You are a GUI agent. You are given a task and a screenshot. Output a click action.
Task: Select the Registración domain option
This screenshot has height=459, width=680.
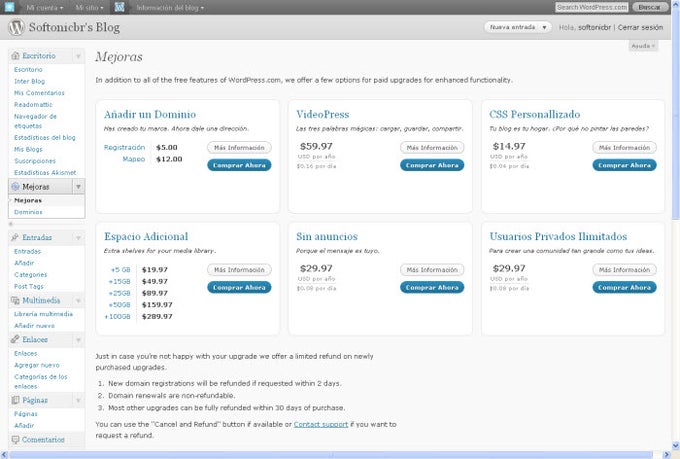(124, 148)
